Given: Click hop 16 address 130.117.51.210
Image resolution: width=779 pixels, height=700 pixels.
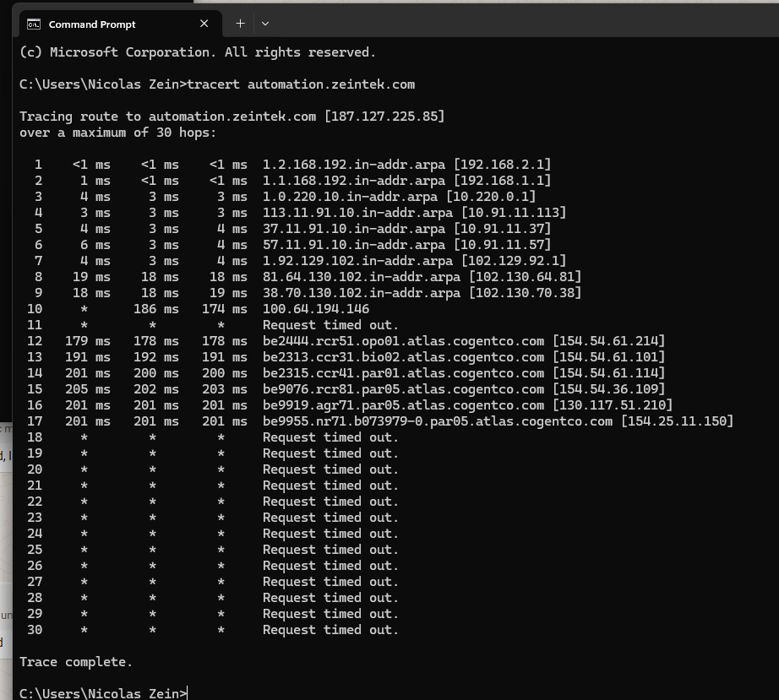Looking at the screenshot, I should (613, 405).
